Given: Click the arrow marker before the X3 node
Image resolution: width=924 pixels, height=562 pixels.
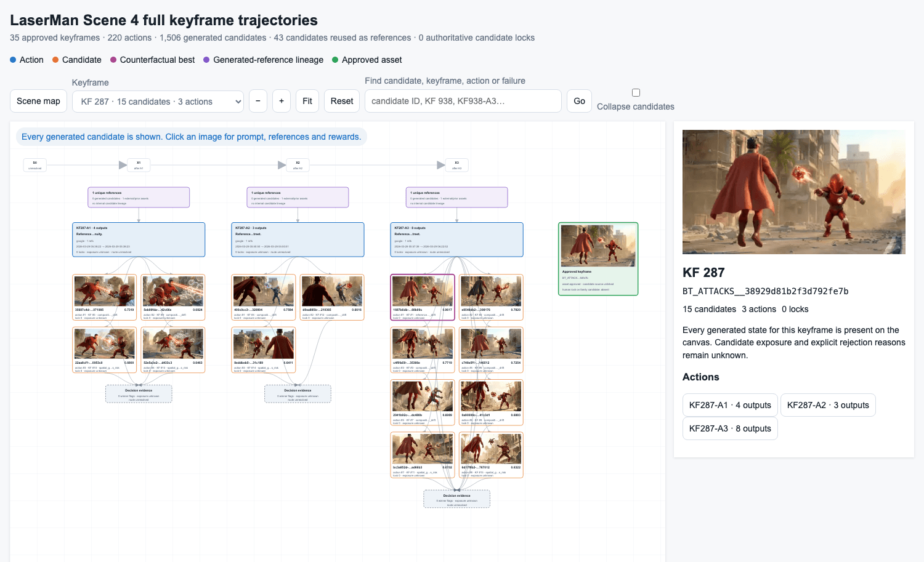Looking at the screenshot, I should coord(440,165).
